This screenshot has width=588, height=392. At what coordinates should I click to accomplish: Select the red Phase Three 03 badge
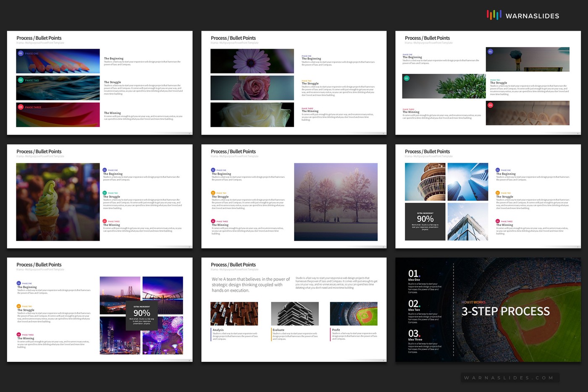click(20, 107)
